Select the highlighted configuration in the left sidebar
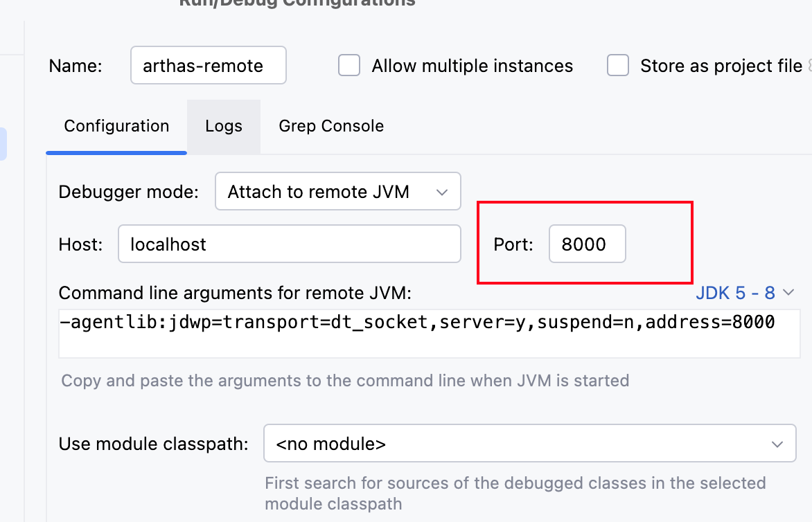 point(3,143)
